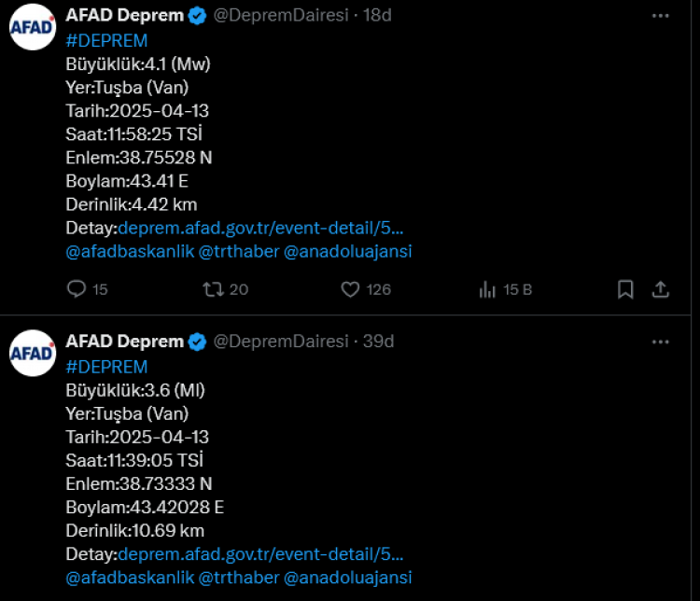Bookmark the first AFAD Deprem tweet
Viewport: 700px width, 601px height.
[625, 289]
